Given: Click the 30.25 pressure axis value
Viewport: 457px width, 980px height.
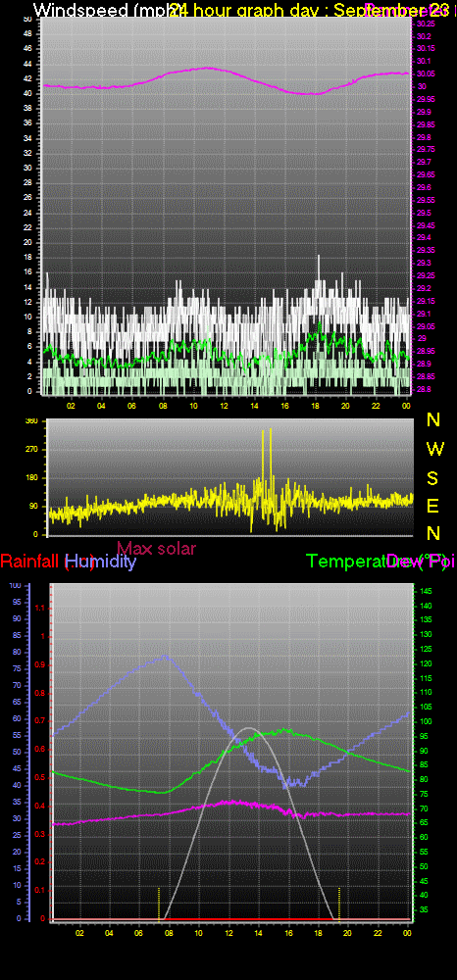Looking at the screenshot, I should [x=425, y=24].
